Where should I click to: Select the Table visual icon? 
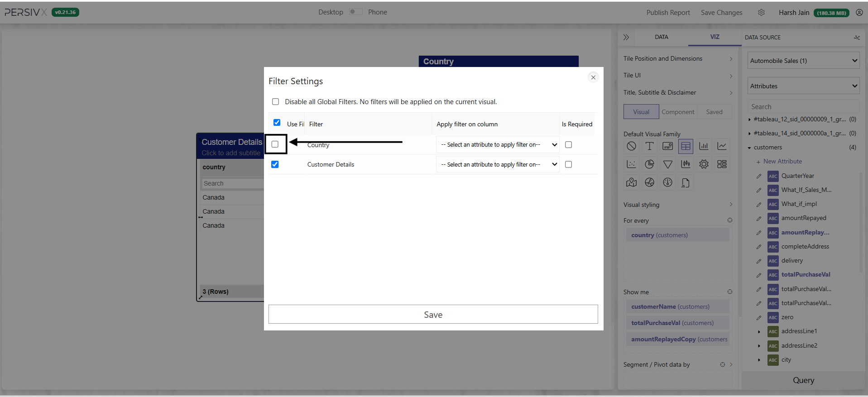click(x=686, y=146)
